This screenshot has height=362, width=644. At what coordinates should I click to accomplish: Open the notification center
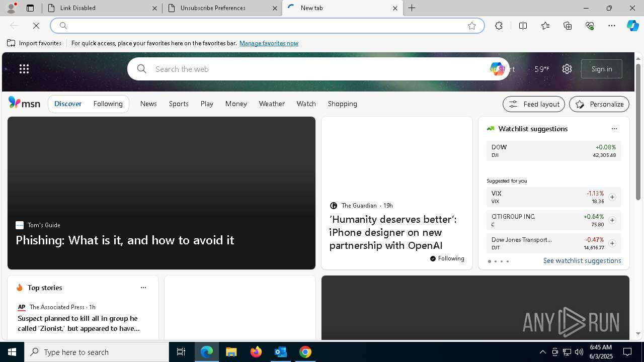point(627,352)
